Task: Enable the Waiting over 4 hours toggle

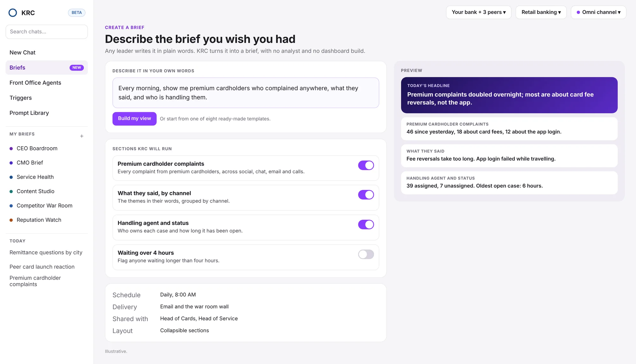Action: coord(366,254)
